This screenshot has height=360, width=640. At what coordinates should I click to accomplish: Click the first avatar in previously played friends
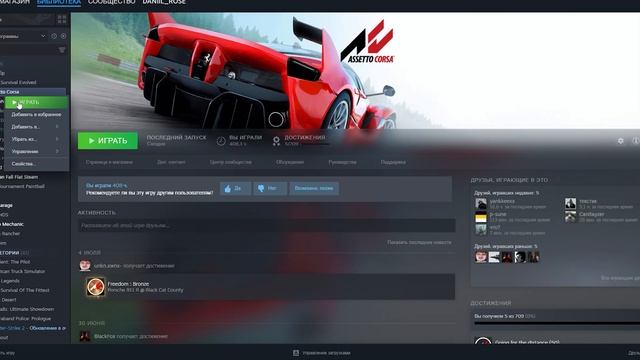(x=481, y=257)
